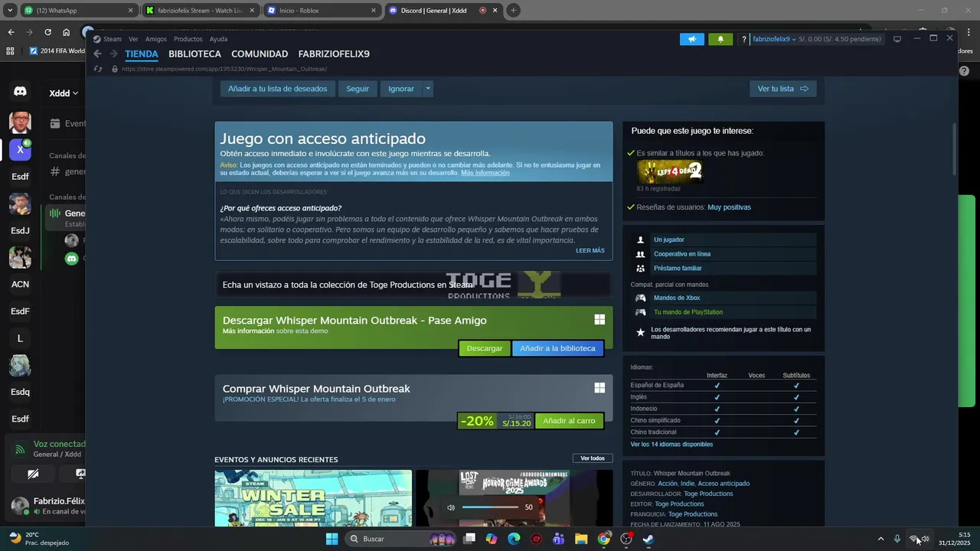This screenshot has height=551, width=980.
Task: Click the speaker icon on the video volume overlay
Action: (451, 507)
